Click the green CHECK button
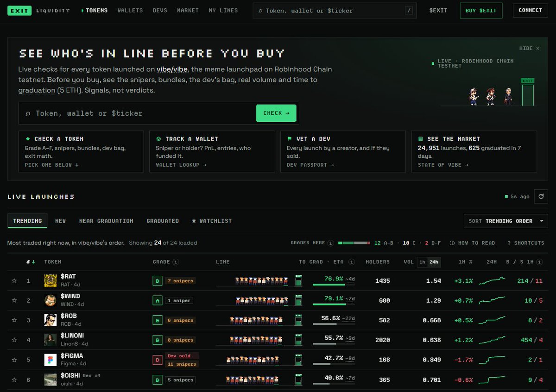The width and height of the screenshot is (556, 392). 276,113
